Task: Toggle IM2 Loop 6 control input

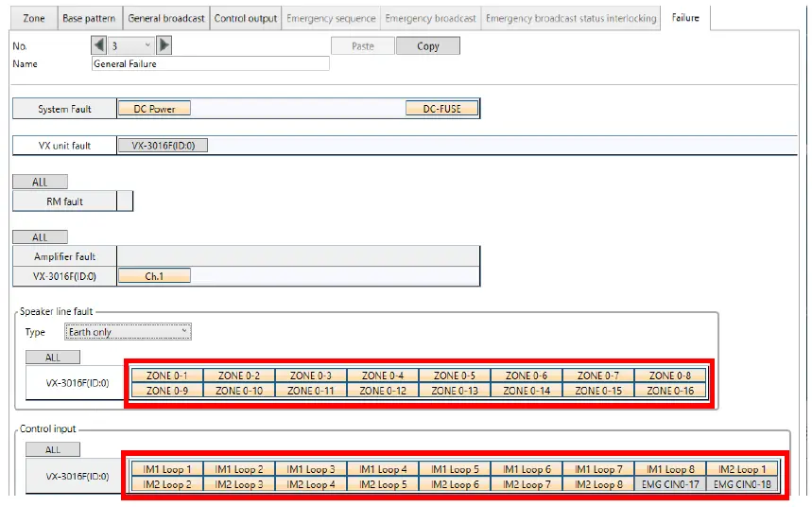Action: point(455,484)
